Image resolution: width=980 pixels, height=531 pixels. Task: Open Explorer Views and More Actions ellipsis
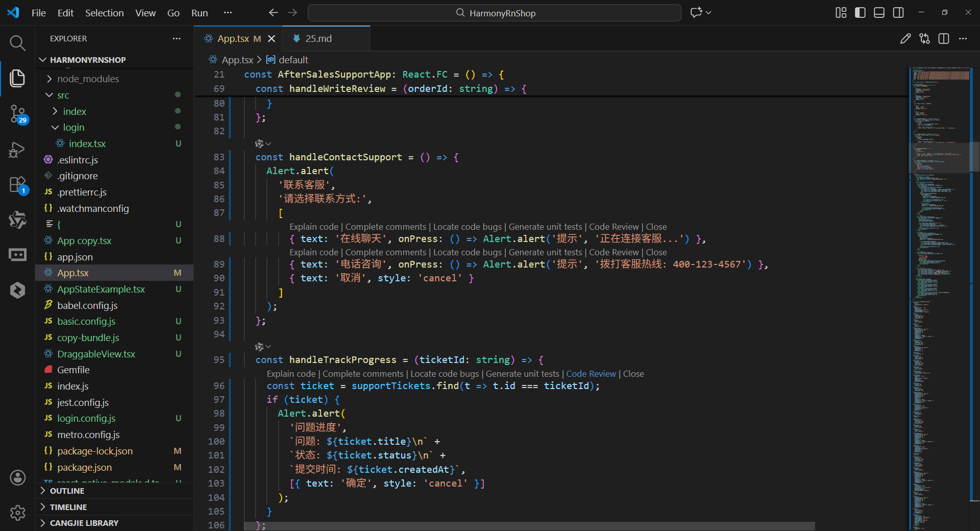[x=177, y=39]
